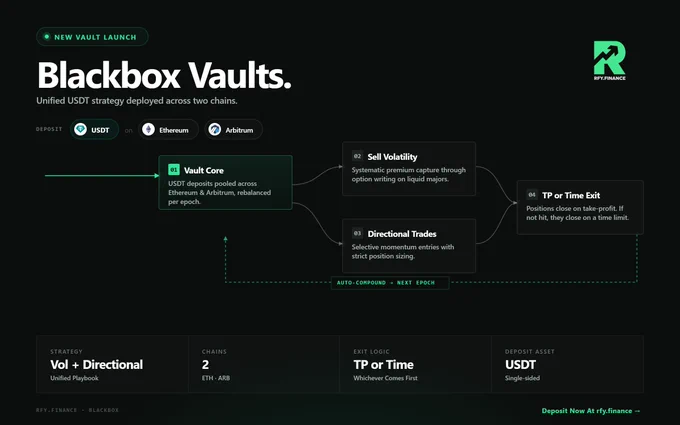680x425 pixels.
Task: Click the USDT token icon
Action: (x=81, y=129)
